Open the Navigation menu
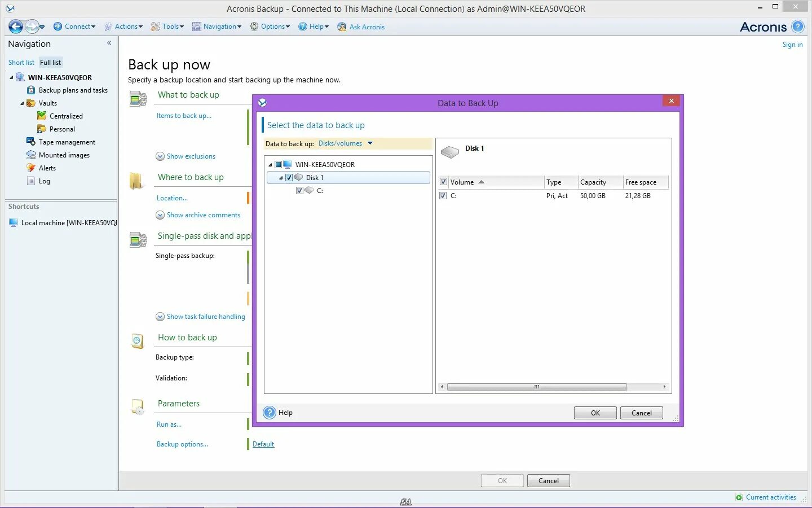Viewport: 812px width, 508px height. pyautogui.click(x=217, y=27)
